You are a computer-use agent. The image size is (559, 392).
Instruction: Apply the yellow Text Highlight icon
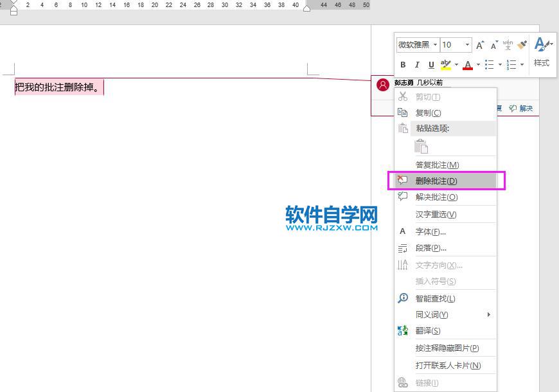click(447, 64)
